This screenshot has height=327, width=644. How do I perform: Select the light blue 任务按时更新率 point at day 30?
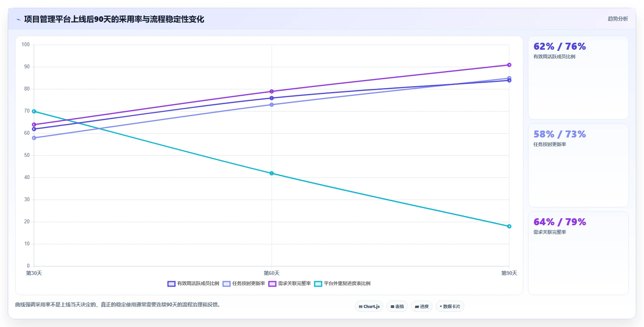pyautogui.click(x=34, y=138)
